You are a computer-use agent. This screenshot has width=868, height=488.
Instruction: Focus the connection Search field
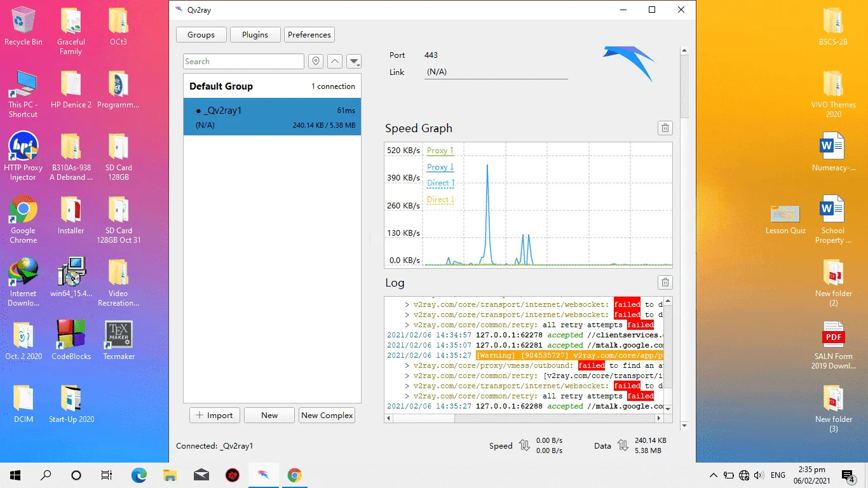click(243, 62)
